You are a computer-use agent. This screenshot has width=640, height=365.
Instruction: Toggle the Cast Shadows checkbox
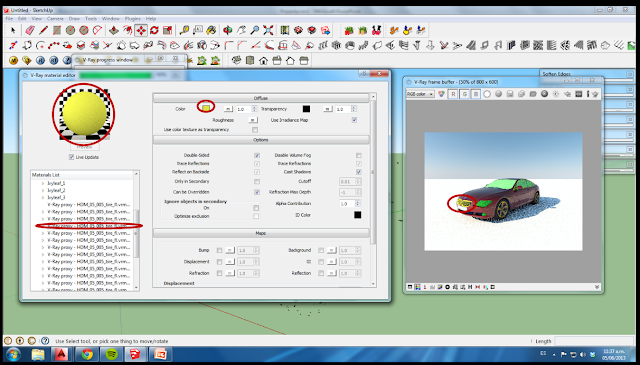358,172
